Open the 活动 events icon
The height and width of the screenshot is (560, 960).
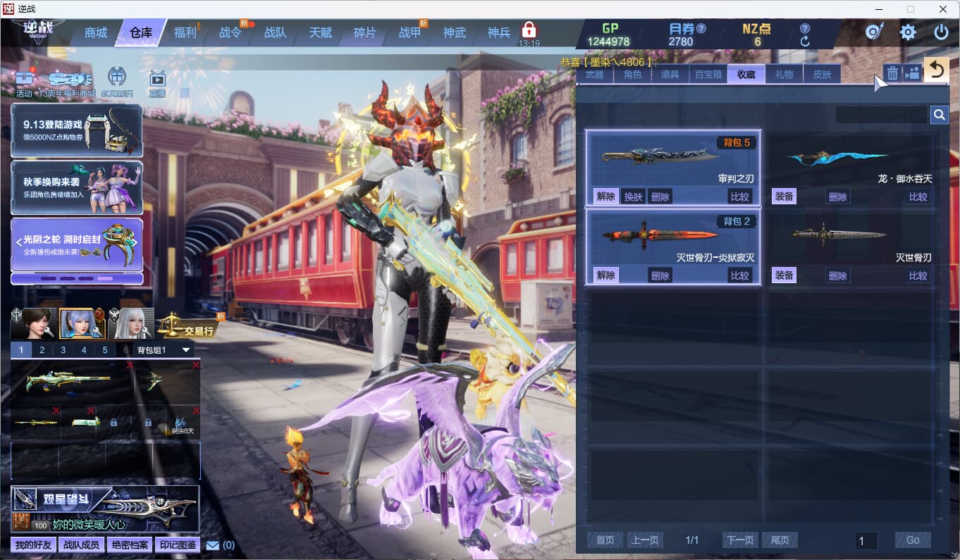click(24, 82)
